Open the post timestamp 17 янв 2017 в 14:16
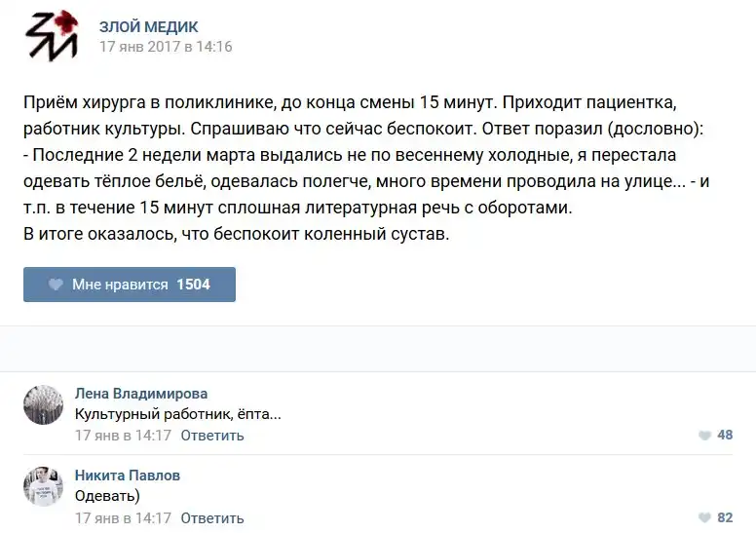Image resolution: width=756 pixels, height=533 pixels. click(166, 46)
